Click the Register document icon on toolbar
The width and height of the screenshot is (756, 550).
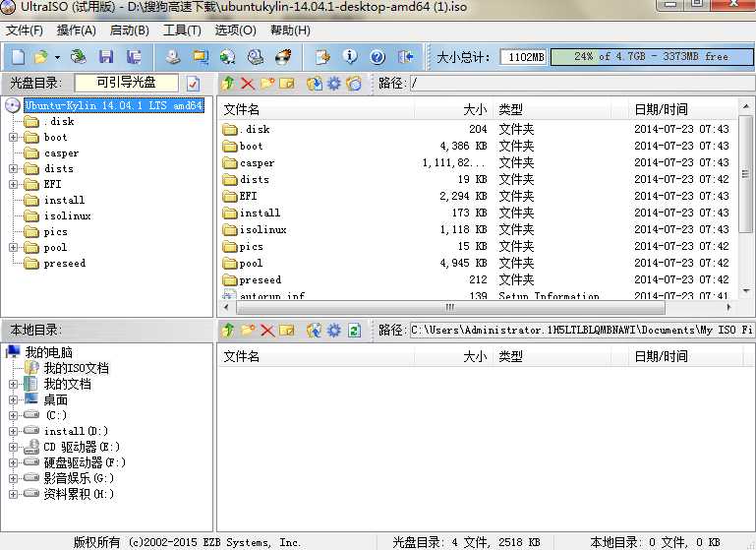322,57
